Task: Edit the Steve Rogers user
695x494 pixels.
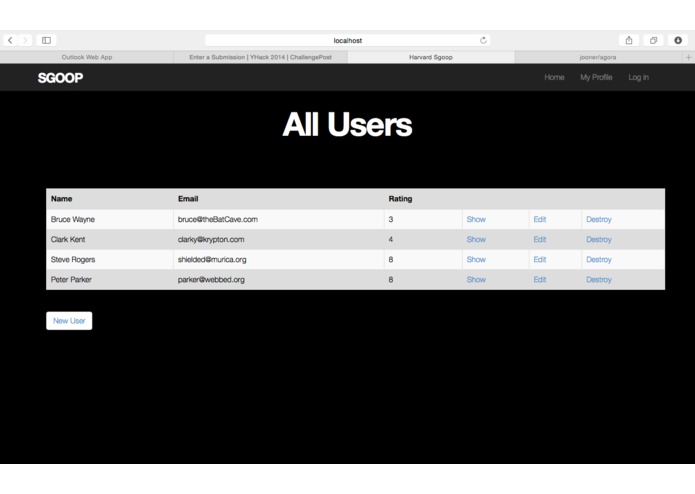Action: [x=539, y=260]
